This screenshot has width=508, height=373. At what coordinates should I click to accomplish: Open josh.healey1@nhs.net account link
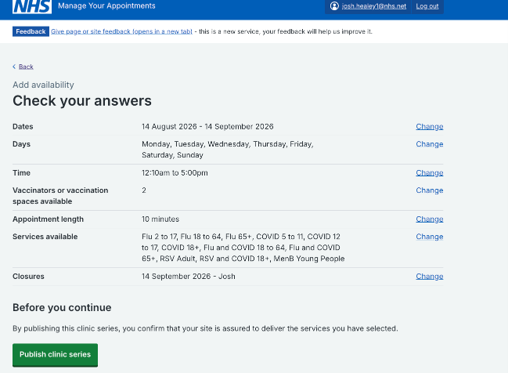[x=374, y=6]
